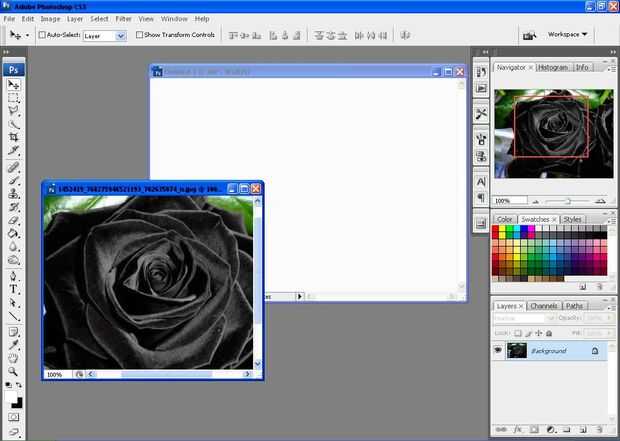The width and height of the screenshot is (620, 441).
Task: Select the Pen tool
Action: [13, 276]
